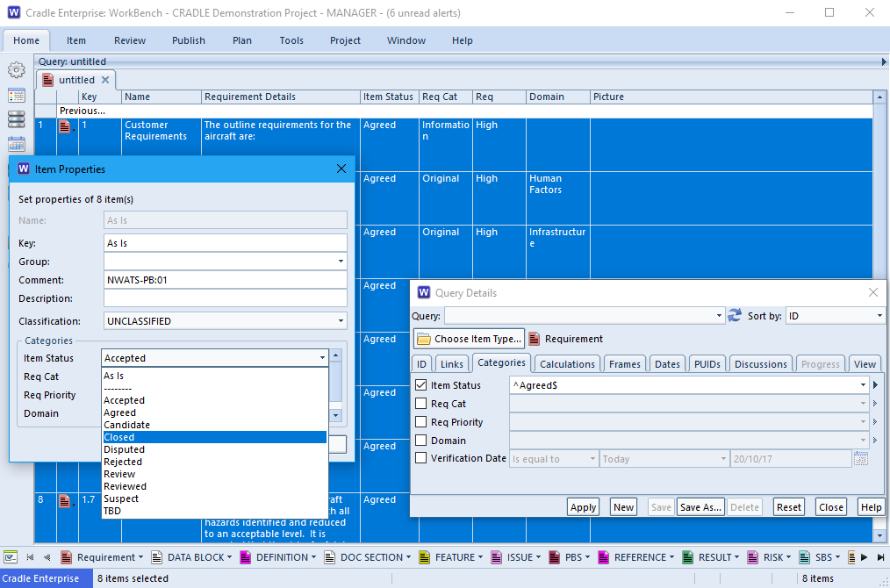Expand the Item Status filter dropdown showing ^Agreed$
This screenshot has width=890, height=588.
863,384
